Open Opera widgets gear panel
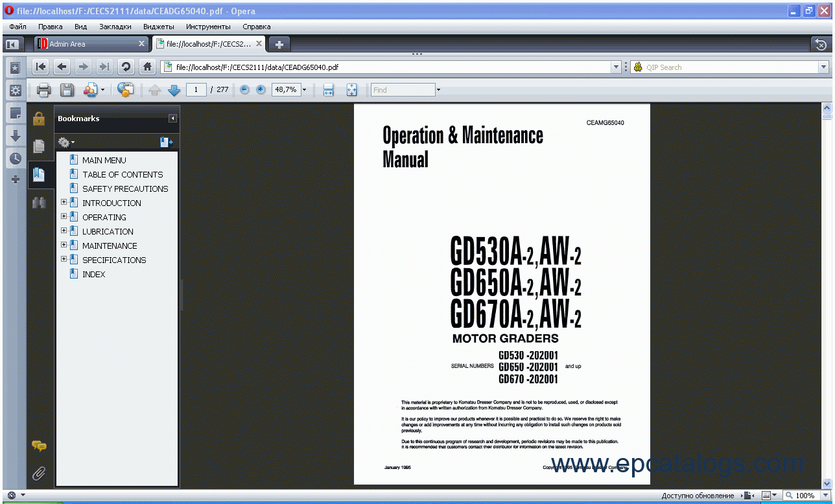The width and height of the screenshot is (835, 504). pos(16,90)
